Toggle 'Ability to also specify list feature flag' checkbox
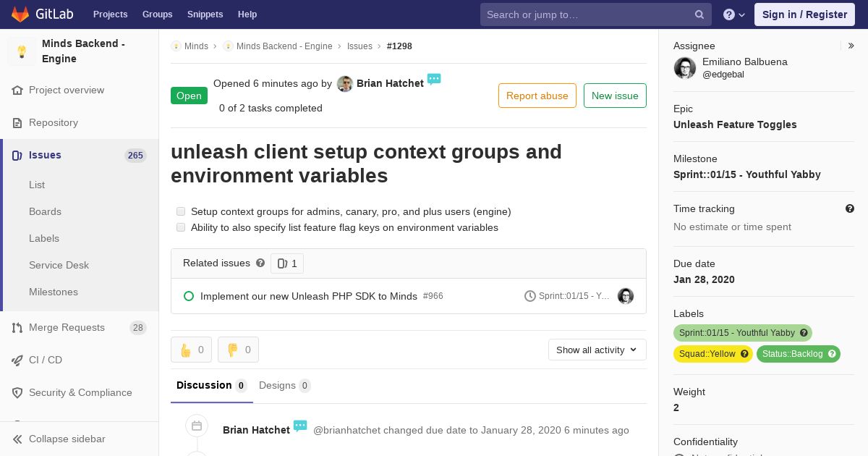This screenshot has width=868, height=456. coord(181,227)
